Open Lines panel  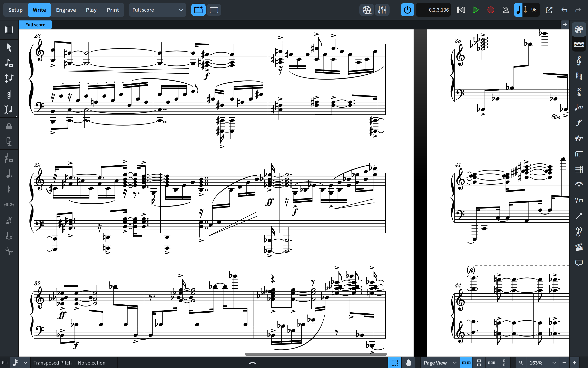[579, 216]
